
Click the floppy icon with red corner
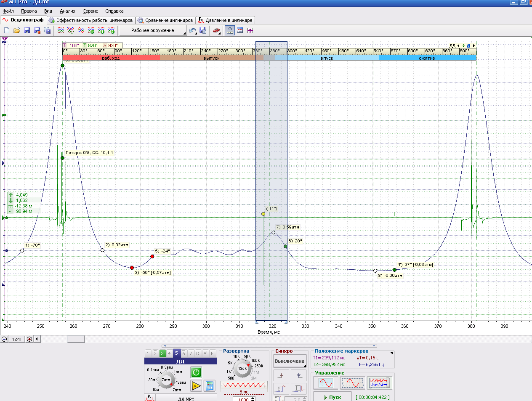click(37, 30)
